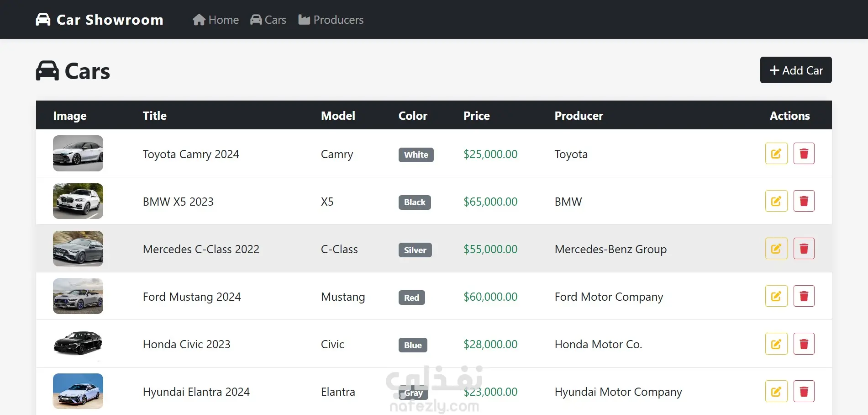Click the price $65,000.00

pyautogui.click(x=490, y=202)
